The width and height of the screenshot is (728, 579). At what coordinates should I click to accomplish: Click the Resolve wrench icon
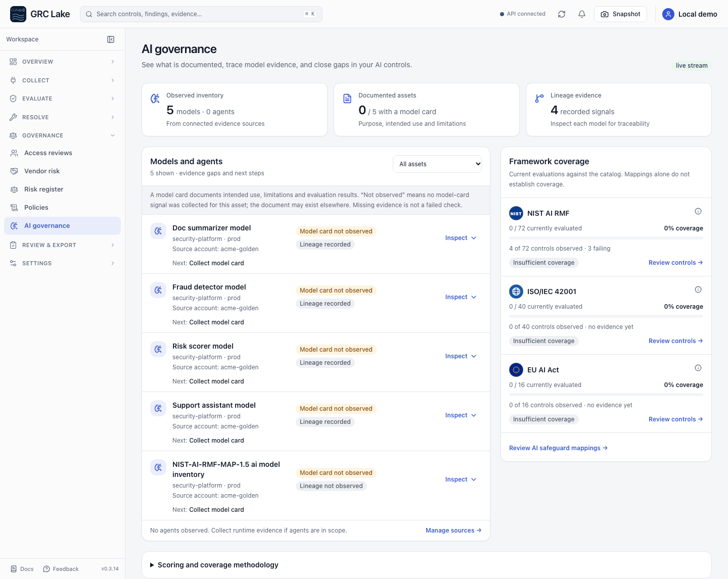click(13, 117)
